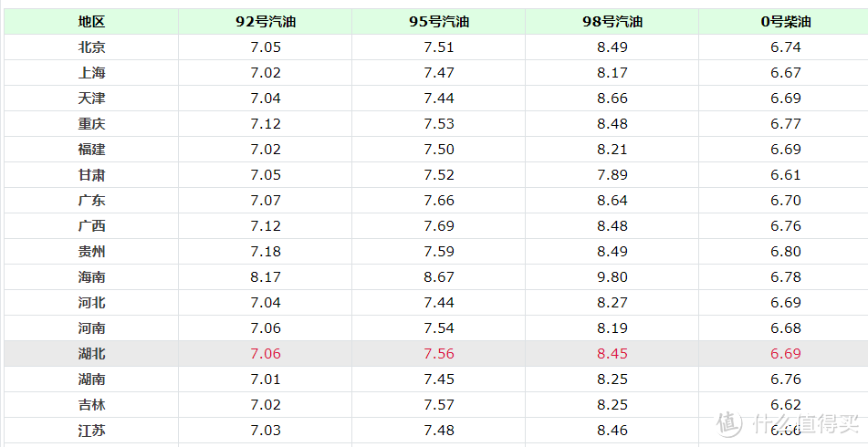868x447 pixels.
Task: Click red 湖北 92号汽油 price 7.06
Action: (x=266, y=354)
